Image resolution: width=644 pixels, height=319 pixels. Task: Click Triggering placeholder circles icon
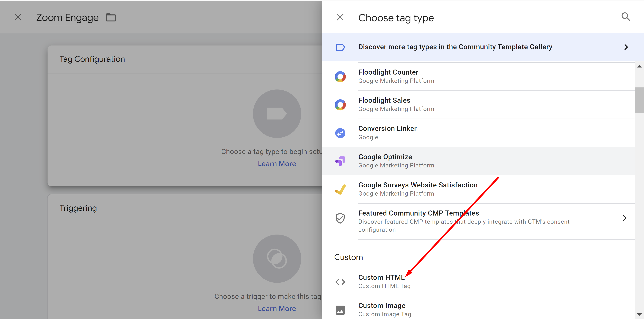pos(277,259)
